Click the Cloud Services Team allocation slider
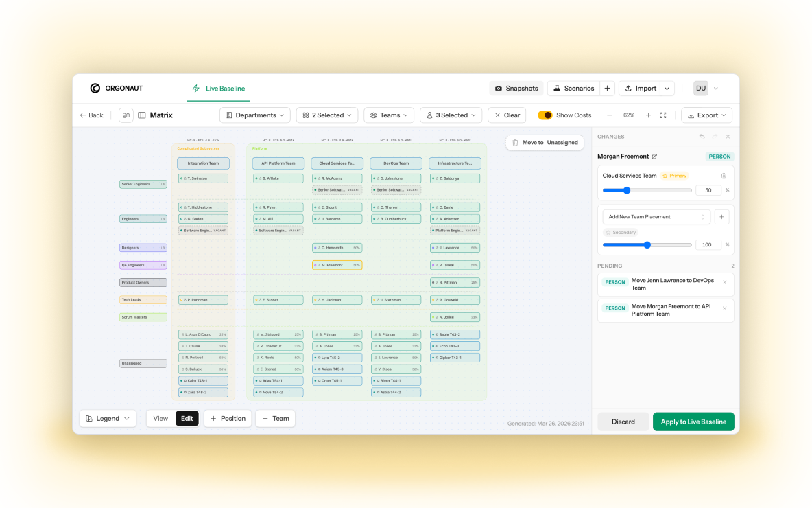812x508 pixels. 647,190
